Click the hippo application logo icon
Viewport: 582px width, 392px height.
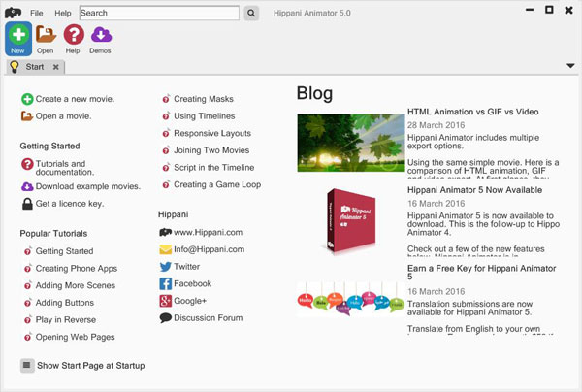(13, 13)
